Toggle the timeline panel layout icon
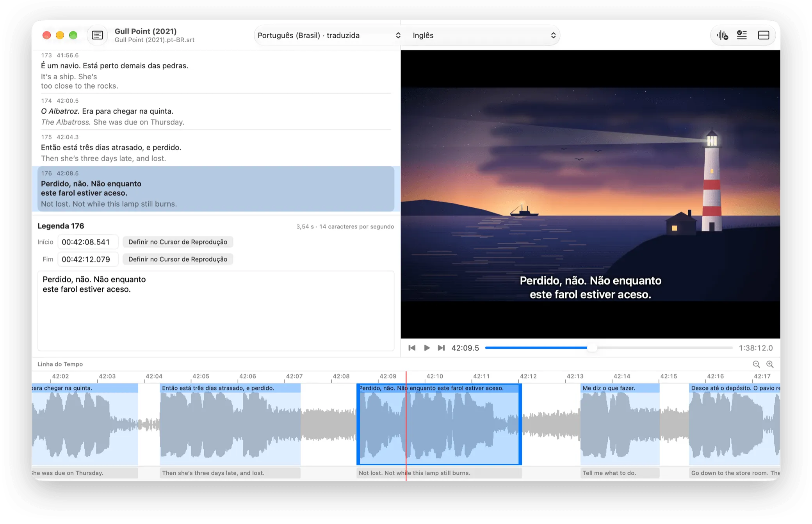Viewport: 812px width, 524px height. 763,35
